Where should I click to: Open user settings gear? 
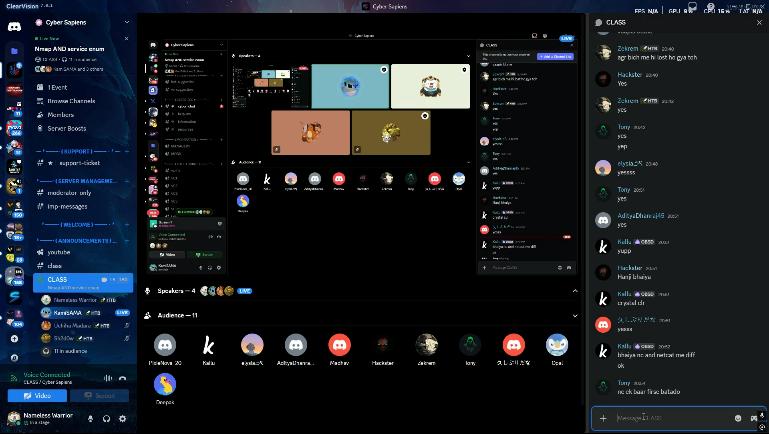(x=123, y=418)
